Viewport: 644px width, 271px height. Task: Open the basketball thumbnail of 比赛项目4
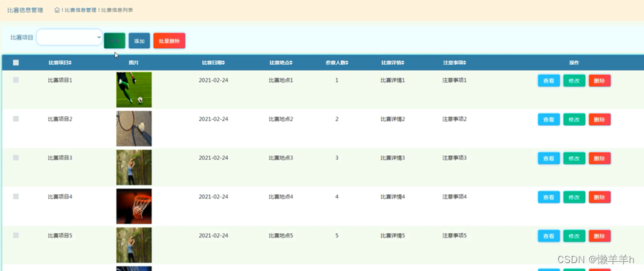coord(134,206)
